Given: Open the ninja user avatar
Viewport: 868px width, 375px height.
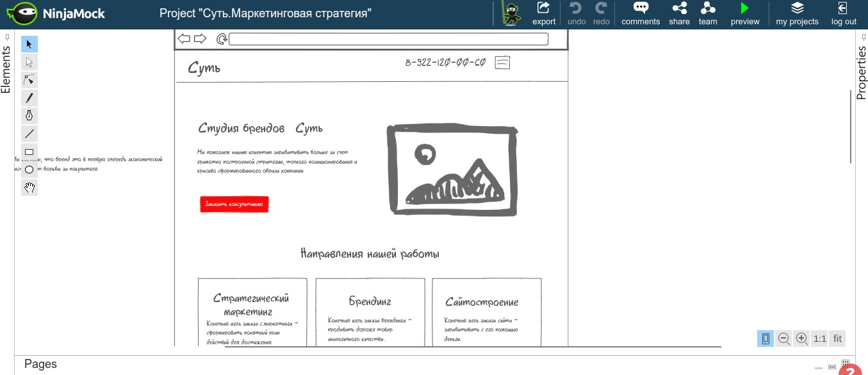Looking at the screenshot, I should click(x=511, y=13).
